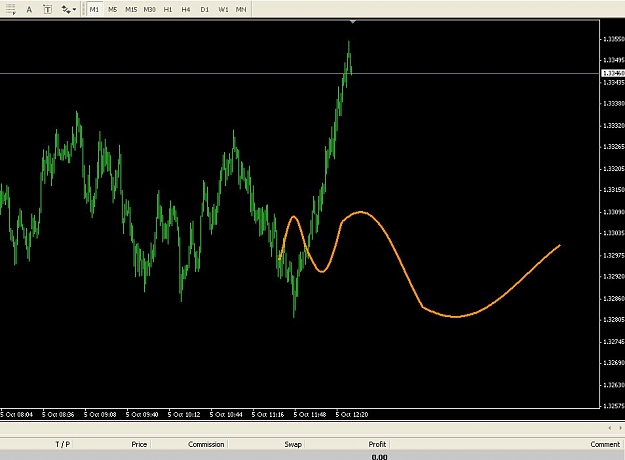Switch chart to M15 timeframe
Viewport: 625px width, 460px height.
(131, 9)
